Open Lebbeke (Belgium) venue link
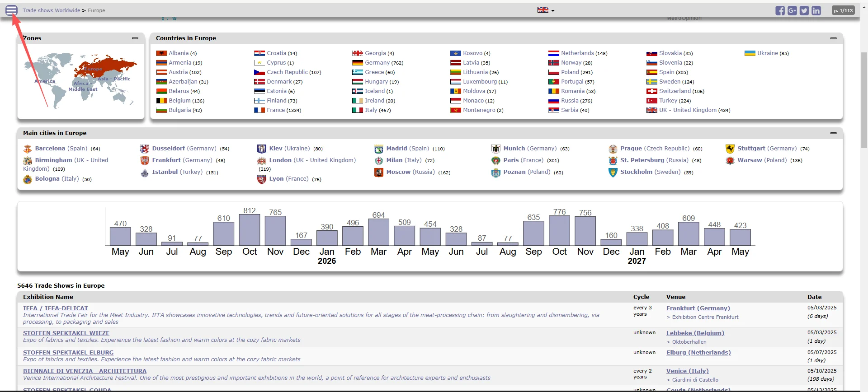 695,333
